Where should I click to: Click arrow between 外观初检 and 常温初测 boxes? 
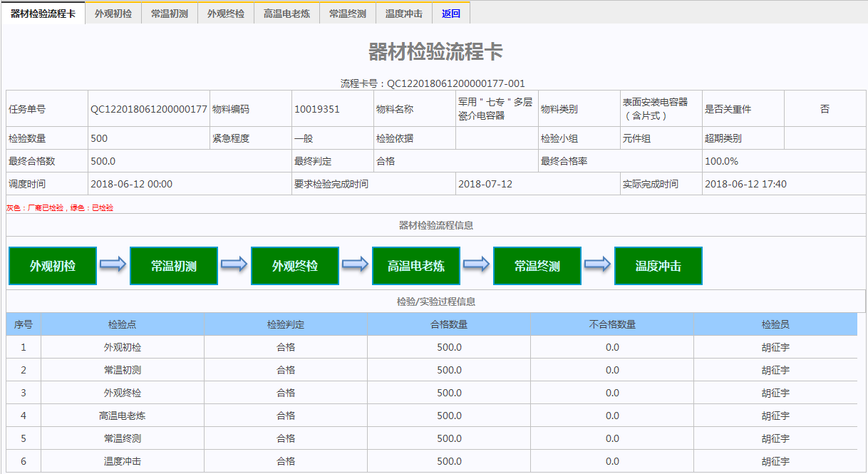pos(113,265)
